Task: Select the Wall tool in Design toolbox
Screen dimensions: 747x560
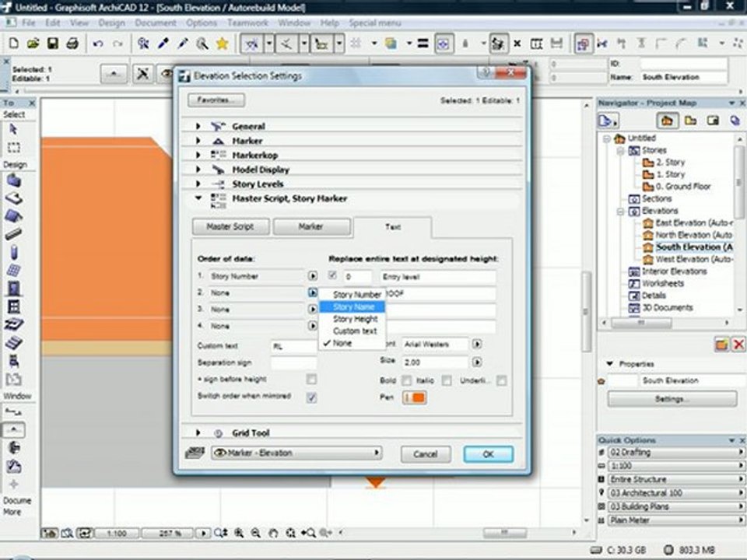Action: click(x=13, y=180)
